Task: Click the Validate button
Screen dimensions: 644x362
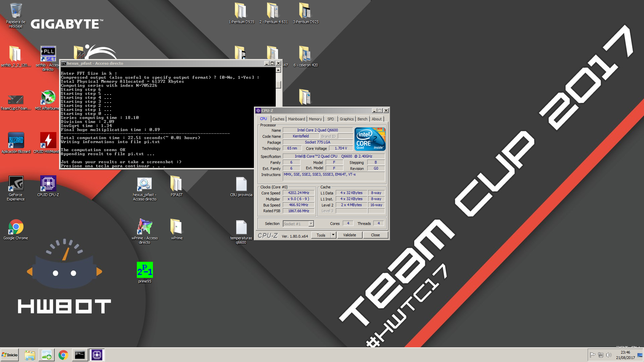Action: coord(350,235)
